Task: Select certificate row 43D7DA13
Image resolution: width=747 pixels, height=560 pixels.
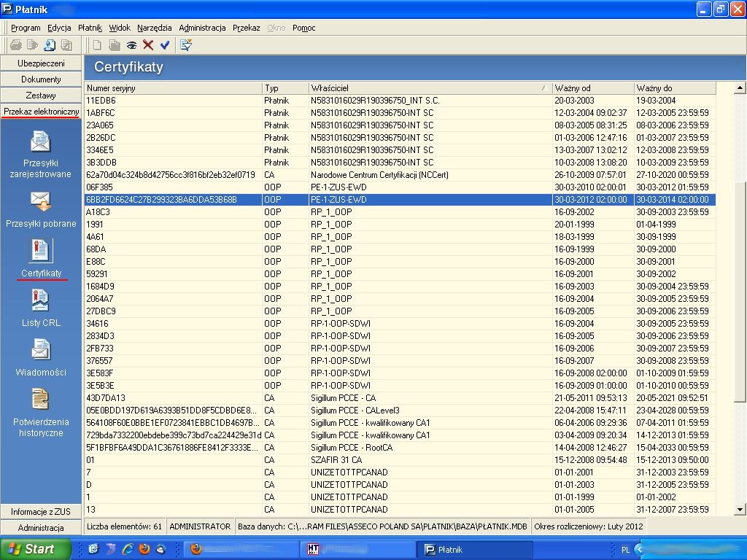Action: point(400,397)
